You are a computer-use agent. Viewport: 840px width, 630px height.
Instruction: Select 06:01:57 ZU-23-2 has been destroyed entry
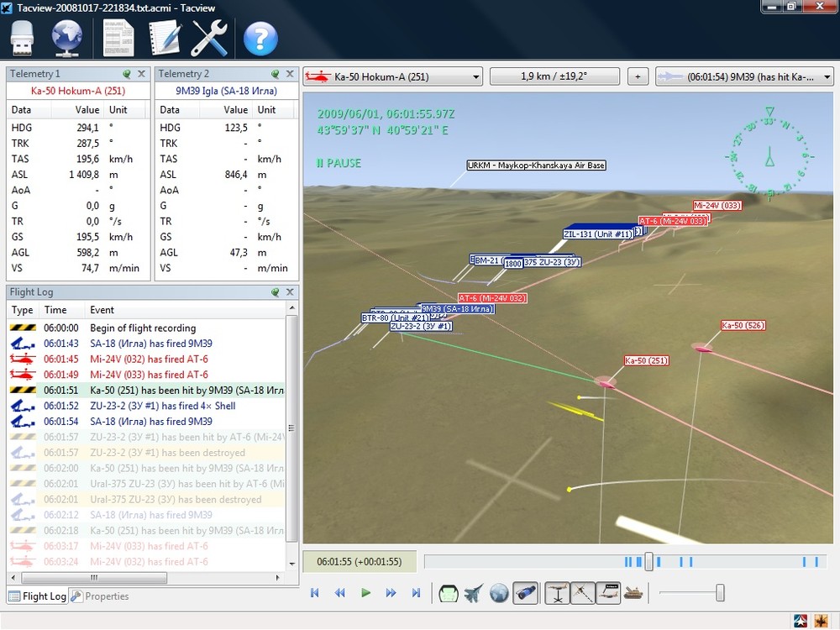(x=147, y=453)
